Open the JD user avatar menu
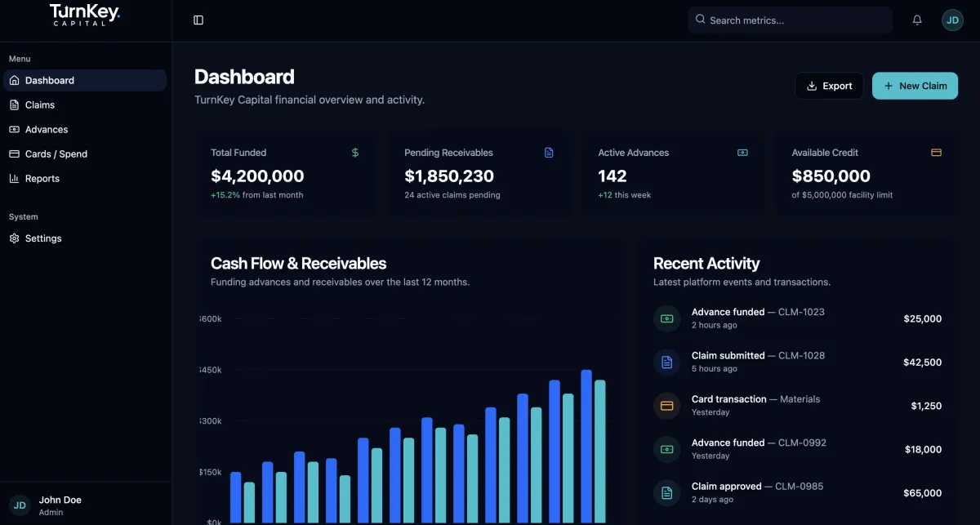 (952, 20)
